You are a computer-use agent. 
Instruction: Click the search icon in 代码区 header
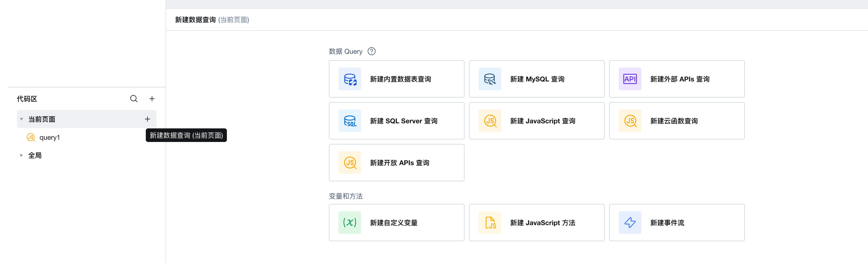(x=134, y=98)
